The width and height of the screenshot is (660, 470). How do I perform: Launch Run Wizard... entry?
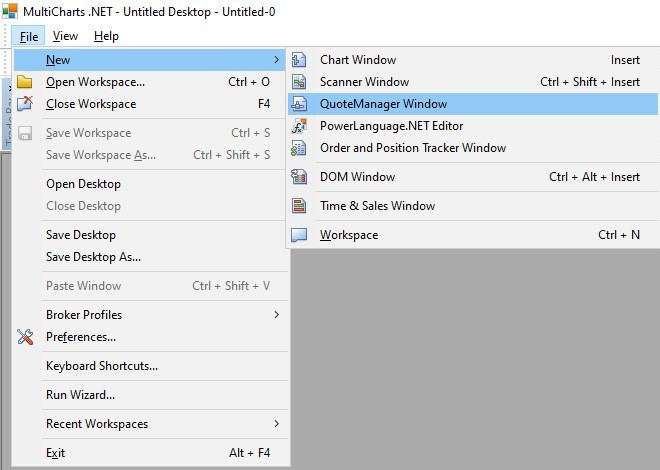coord(149,395)
